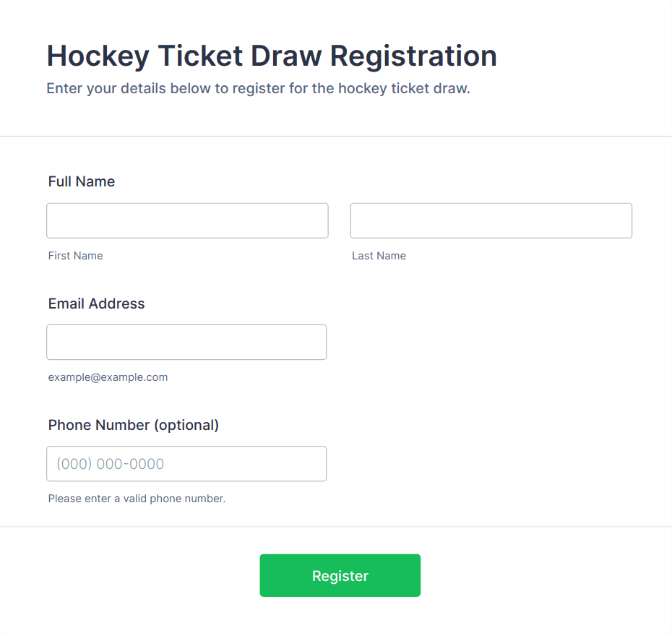Click the Hockey Ticket Draw Registration heading
This screenshot has width=672, height=633.
pyautogui.click(x=272, y=56)
